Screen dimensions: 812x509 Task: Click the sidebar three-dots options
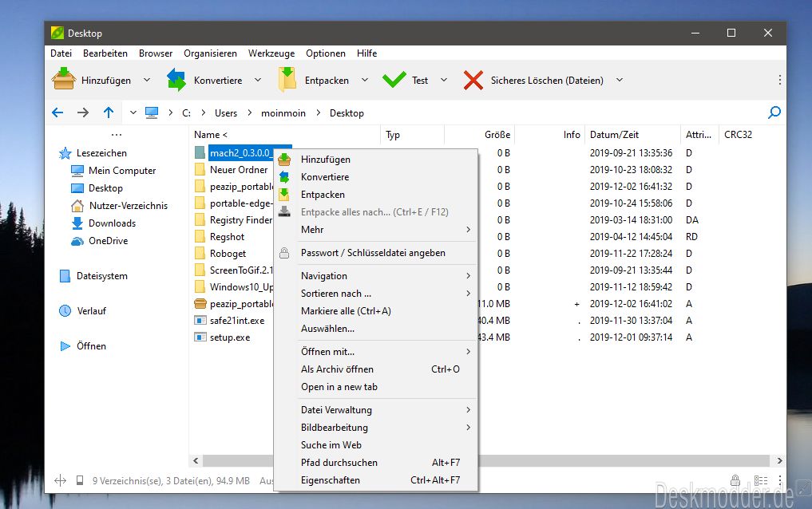click(x=117, y=135)
